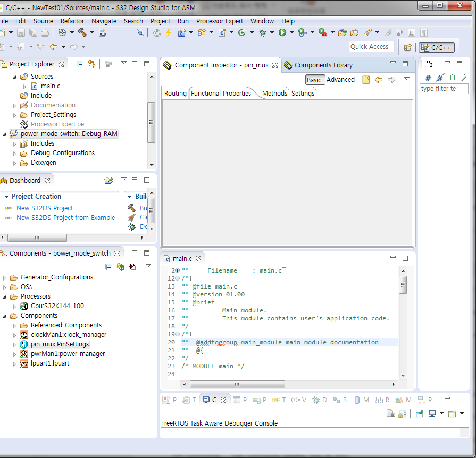Click Collapse All in Project Explorer
Screen dimensions: 476x458
tap(80, 64)
